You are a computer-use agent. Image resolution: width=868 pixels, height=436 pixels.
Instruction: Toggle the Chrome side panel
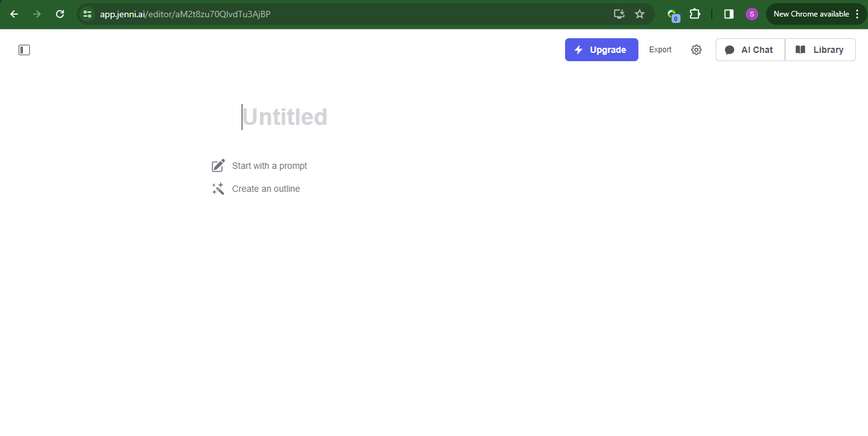(x=729, y=14)
